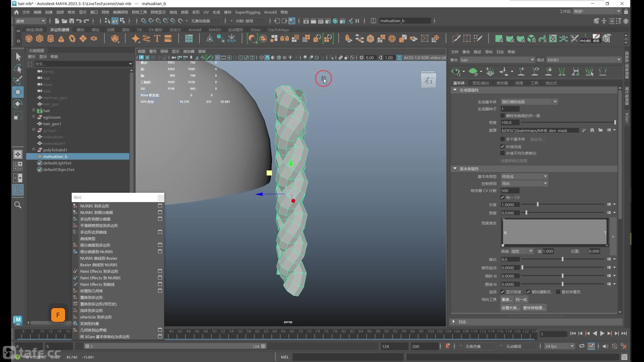Click the 归一化 button
This screenshot has height=362, width=644.
tap(521, 299)
